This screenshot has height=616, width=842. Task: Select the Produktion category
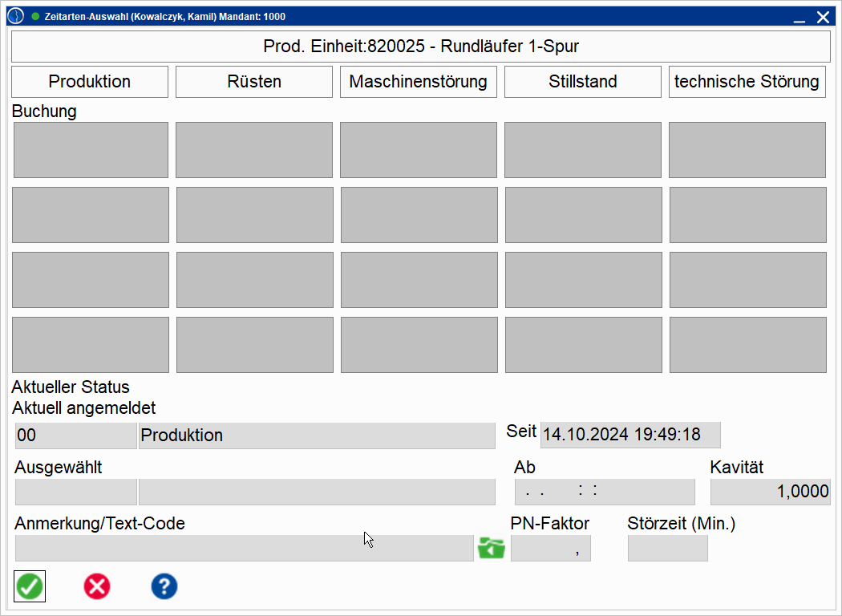[x=90, y=82]
